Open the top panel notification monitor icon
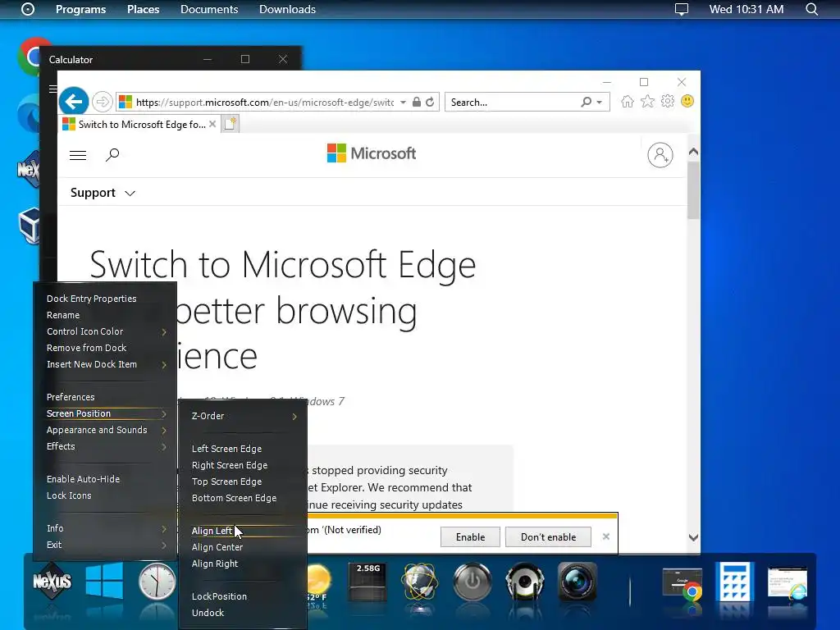The height and width of the screenshot is (630, 840). point(682,9)
